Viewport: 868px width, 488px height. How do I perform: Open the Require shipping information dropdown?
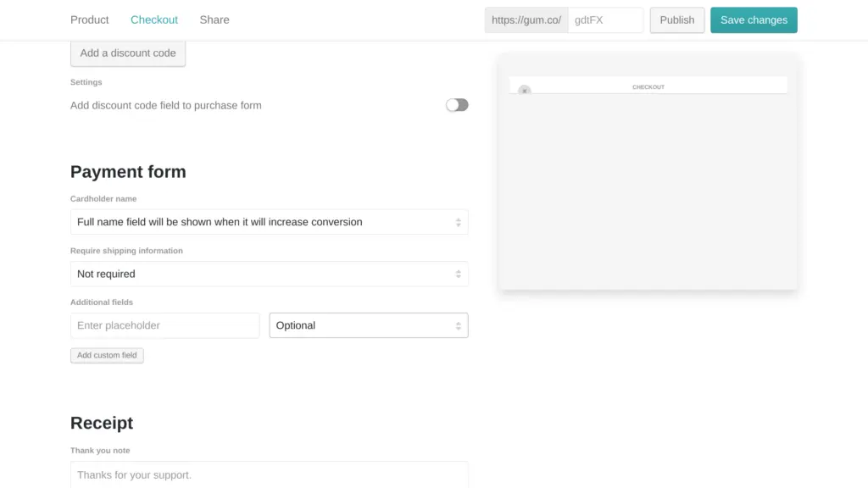(269, 274)
